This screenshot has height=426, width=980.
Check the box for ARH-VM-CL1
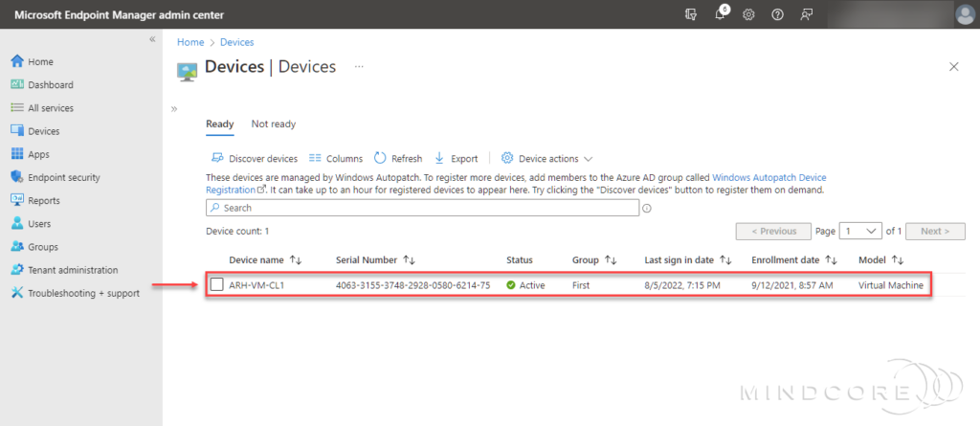(216, 284)
